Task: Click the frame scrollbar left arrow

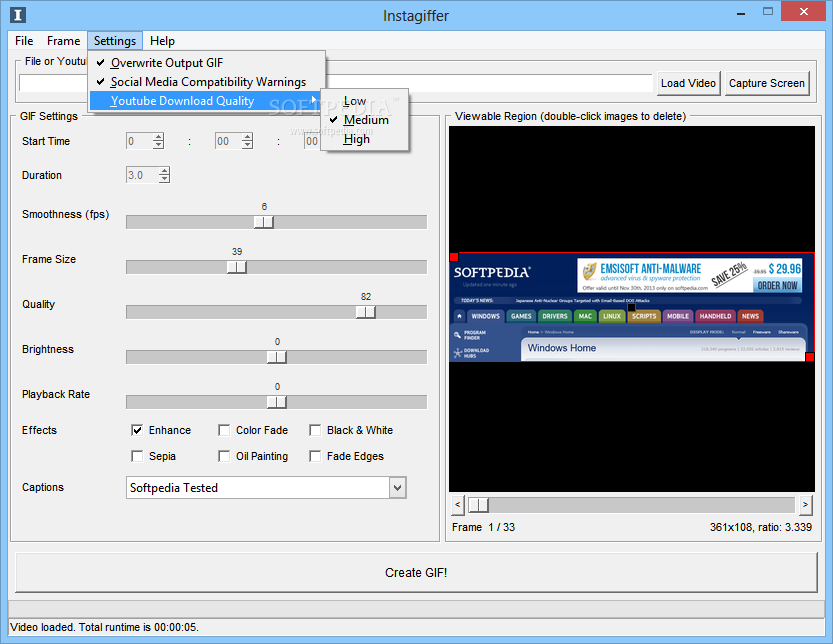Action: [458, 505]
